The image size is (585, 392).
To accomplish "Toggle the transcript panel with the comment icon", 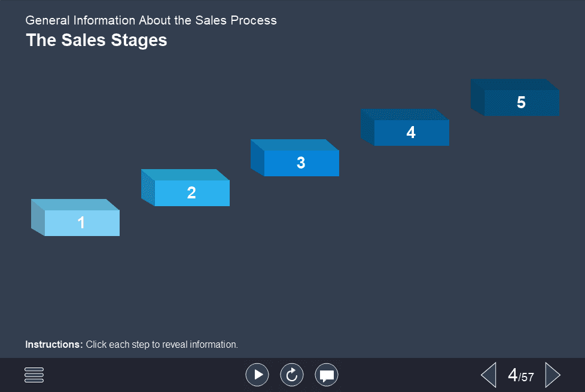I will (327, 375).
